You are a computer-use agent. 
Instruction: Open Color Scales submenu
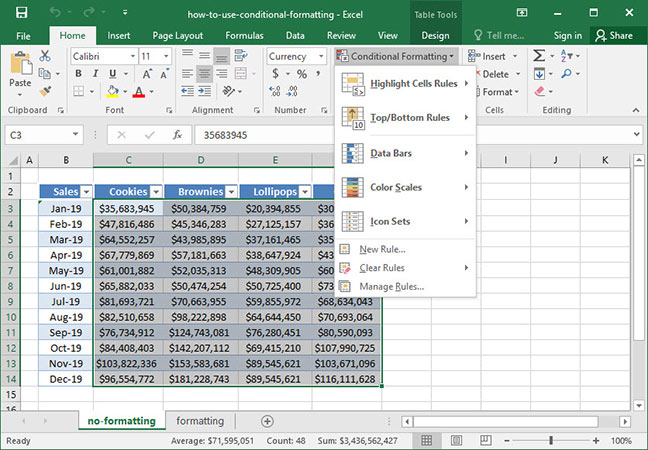tap(405, 188)
